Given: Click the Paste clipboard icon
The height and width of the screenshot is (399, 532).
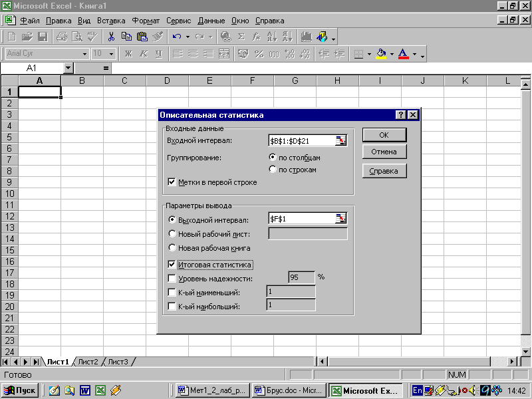Looking at the screenshot, I should pyautogui.click(x=142, y=37).
